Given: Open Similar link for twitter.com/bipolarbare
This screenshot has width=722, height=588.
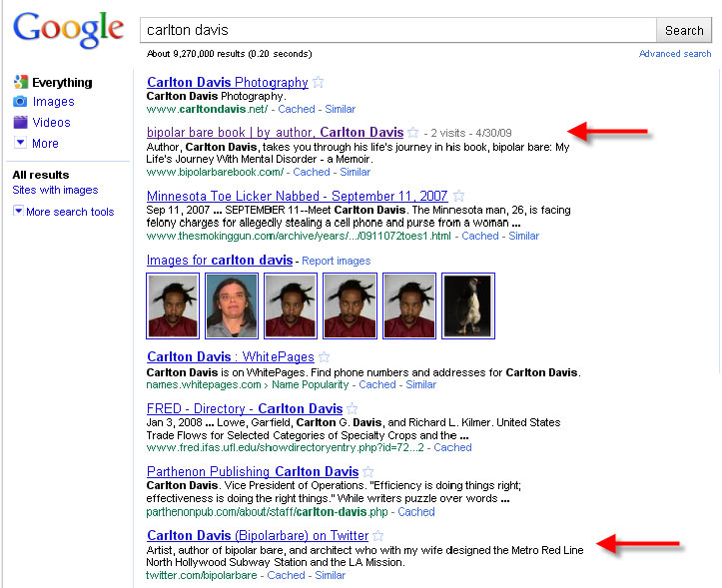Looking at the screenshot, I should click(x=331, y=575).
